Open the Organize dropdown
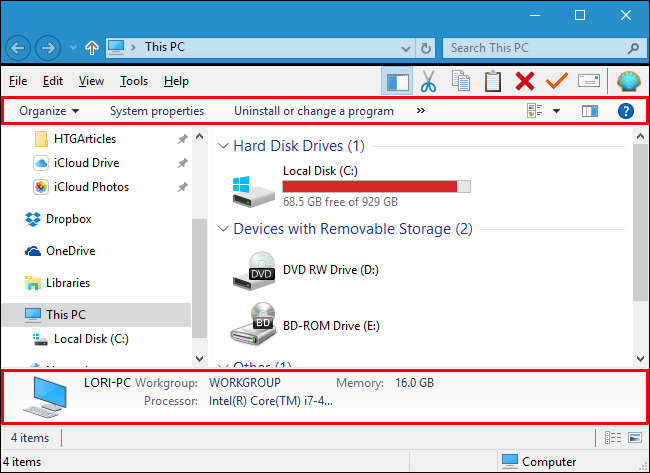Screen dimensions: 650x473 pos(49,111)
